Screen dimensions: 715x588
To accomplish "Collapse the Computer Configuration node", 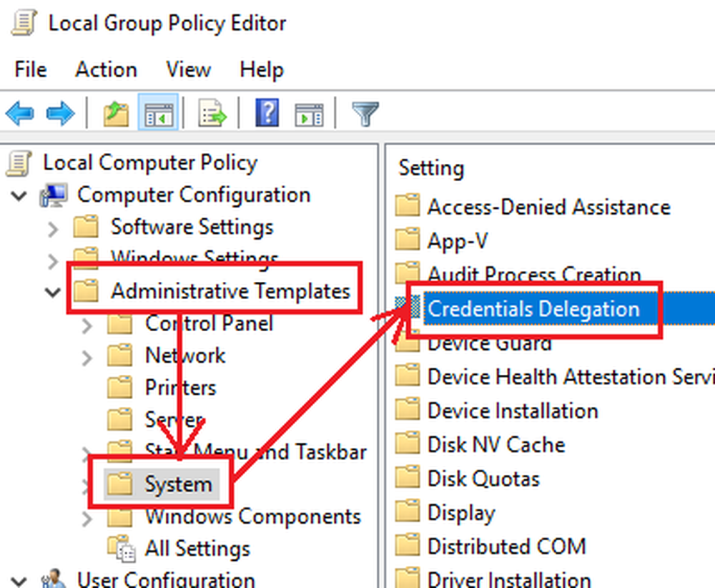I will click(x=19, y=195).
